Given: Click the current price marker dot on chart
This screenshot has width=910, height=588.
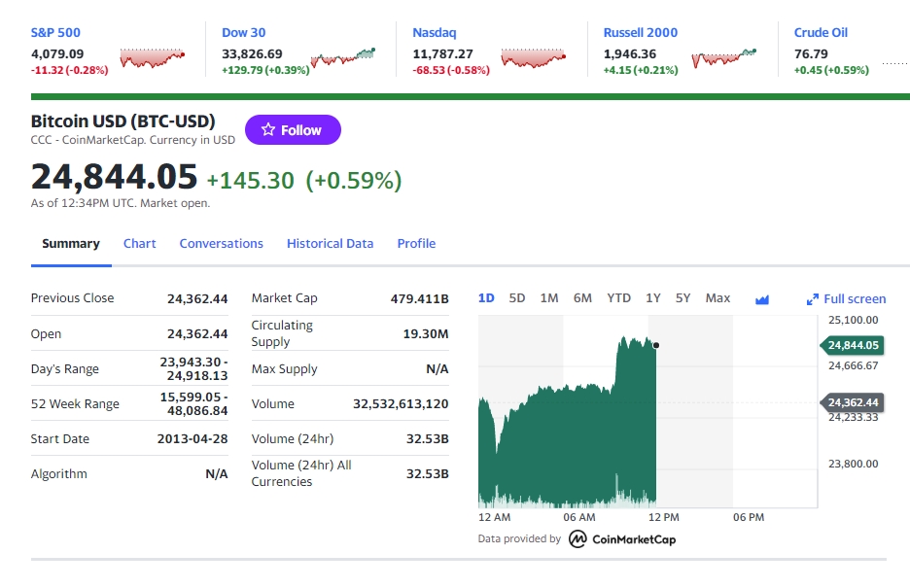Looking at the screenshot, I should coord(656,346).
